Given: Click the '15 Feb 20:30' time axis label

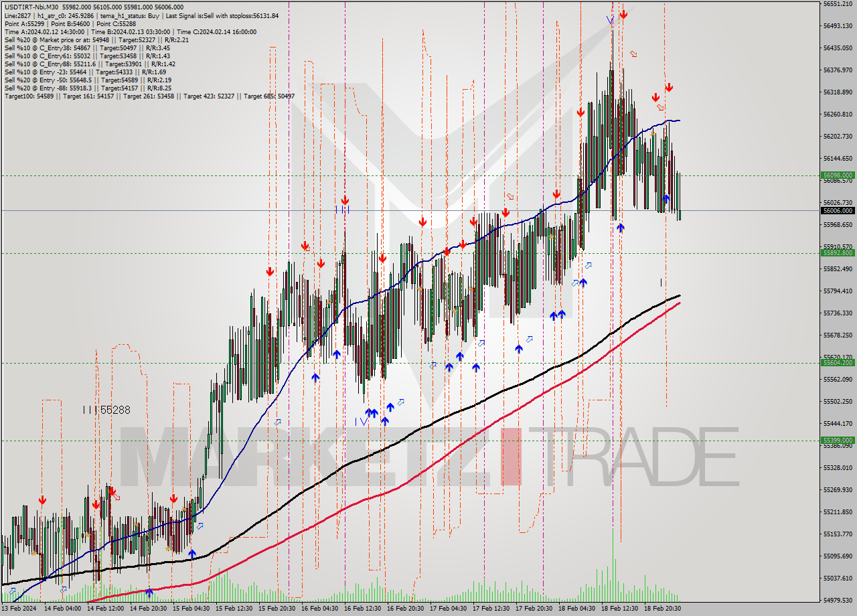Looking at the screenshot, I should tap(277, 609).
